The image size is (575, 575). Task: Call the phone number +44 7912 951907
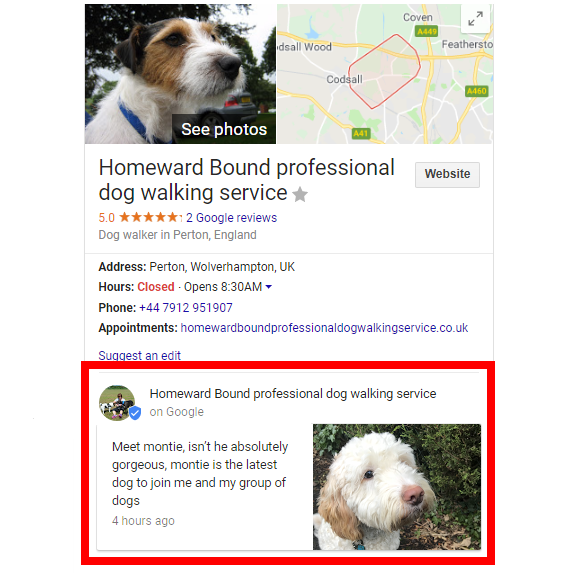pyautogui.click(x=186, y=307)
